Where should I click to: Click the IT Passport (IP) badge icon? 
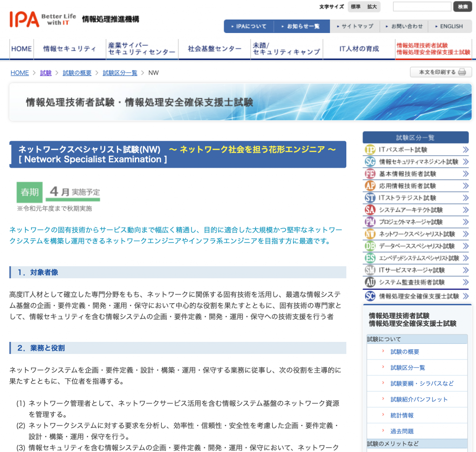370,150
